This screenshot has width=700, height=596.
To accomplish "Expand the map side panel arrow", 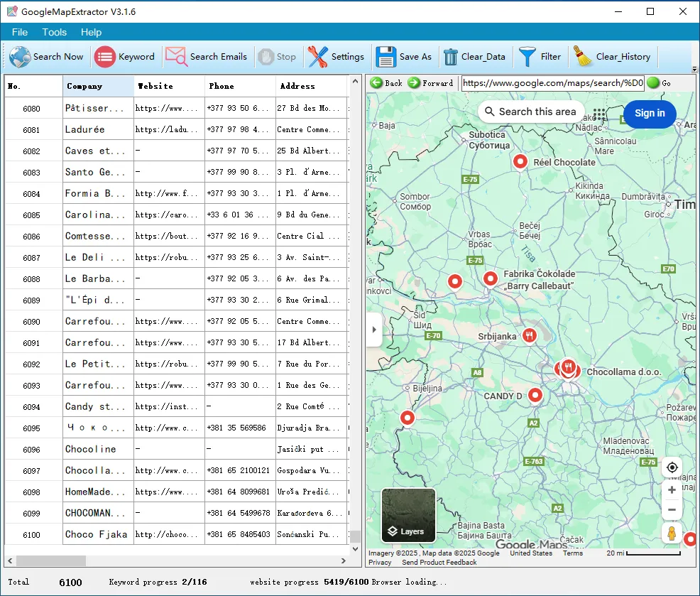I will 373,330.
